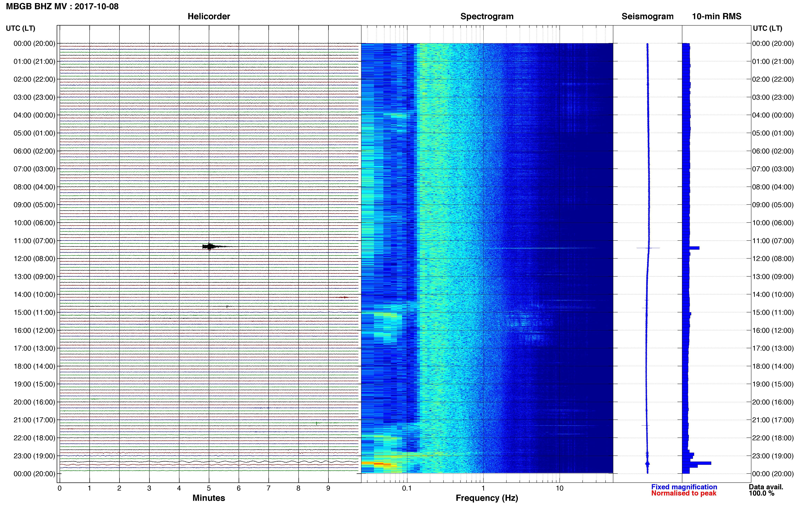
Task: Click the left-axis time label '05:00 (01:00)'
Action: click(34, 133)
